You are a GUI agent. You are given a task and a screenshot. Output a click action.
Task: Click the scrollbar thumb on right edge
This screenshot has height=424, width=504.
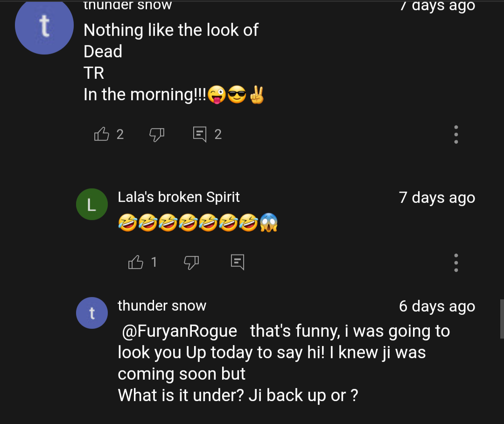tap(502, 319)
